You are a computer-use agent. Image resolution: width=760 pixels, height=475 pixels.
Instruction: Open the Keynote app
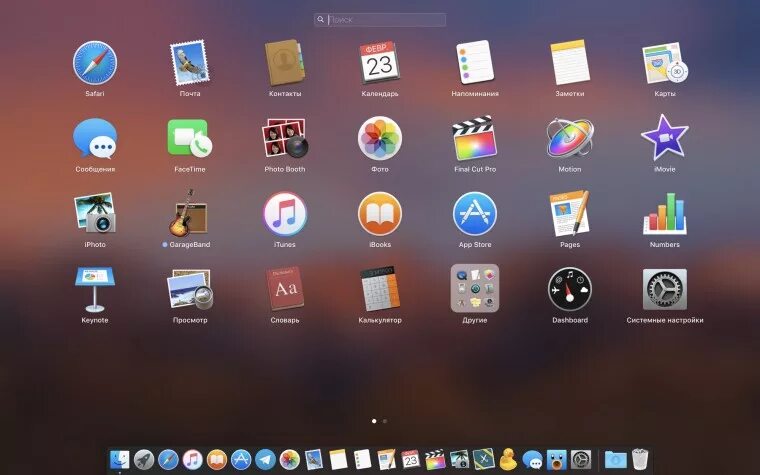click(x=95, y=290)
